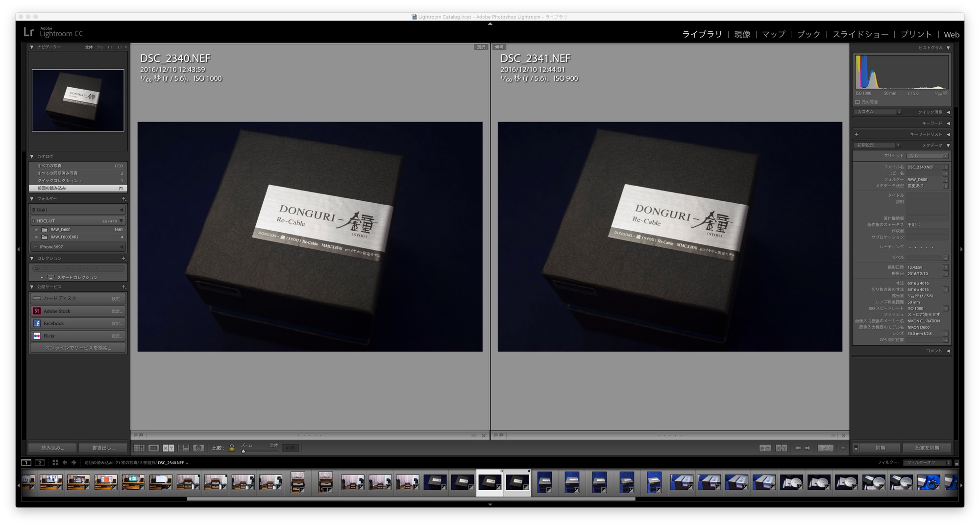
Task: Select the navigator preview thumbnail
Action: pos(78,100)
